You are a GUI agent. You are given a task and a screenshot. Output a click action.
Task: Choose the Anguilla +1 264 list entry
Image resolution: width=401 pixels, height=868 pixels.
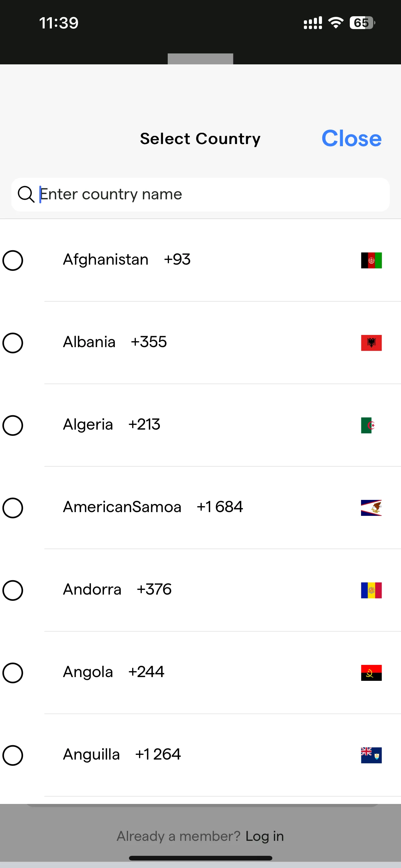[200, 755]
